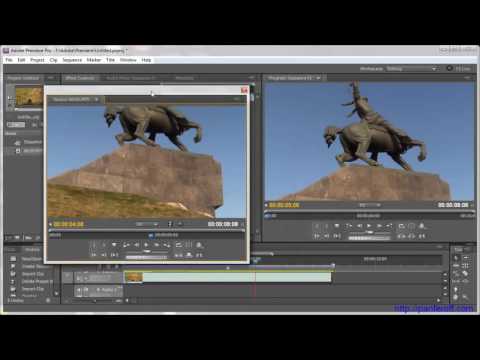Set In point in Program monitor

[317, 226]
